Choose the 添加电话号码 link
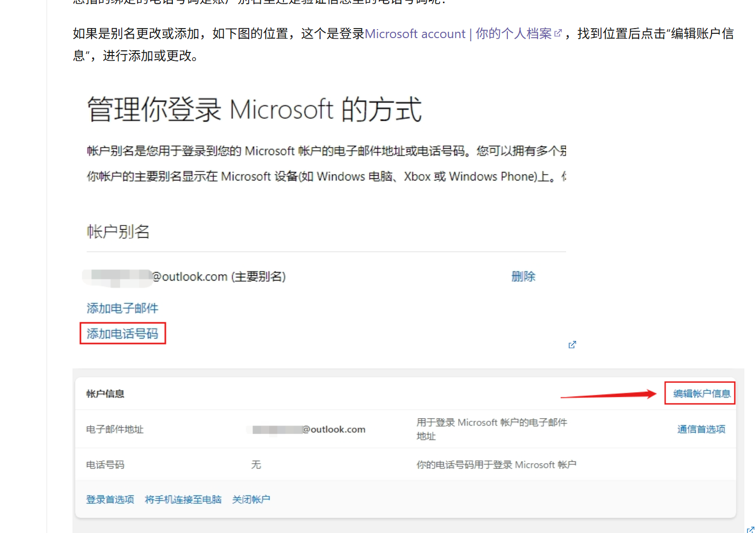The height and width of the screenshot is (533, 756). pos(122,333)
